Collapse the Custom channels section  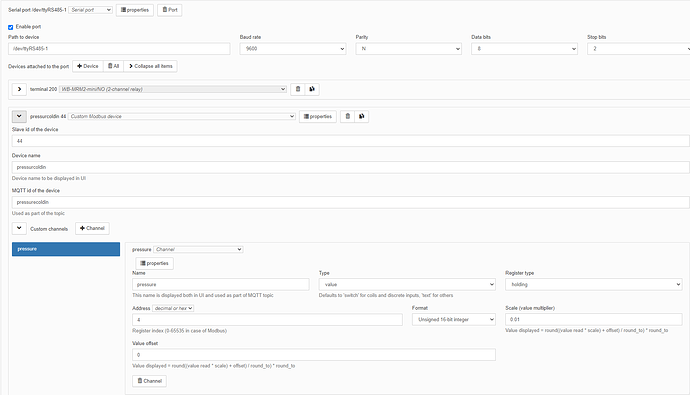[x=19, y=229]
